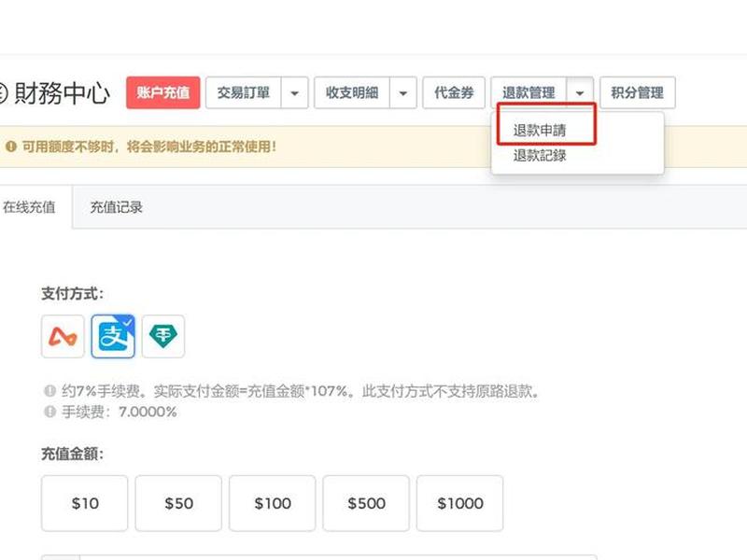Viewport: 747px width, 560px height.
Task: Click the 財務中心 page title
Action: click(x=62, y=92)
